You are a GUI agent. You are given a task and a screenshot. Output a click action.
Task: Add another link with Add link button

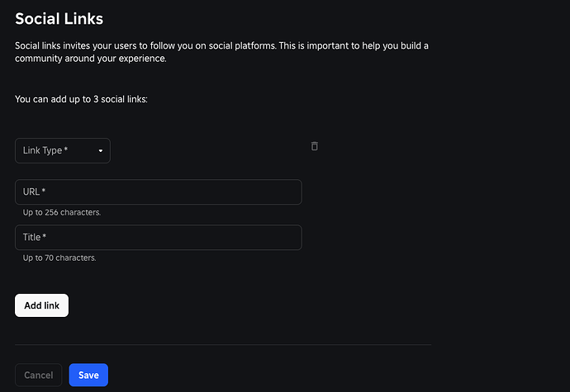(x=42, y=305)
